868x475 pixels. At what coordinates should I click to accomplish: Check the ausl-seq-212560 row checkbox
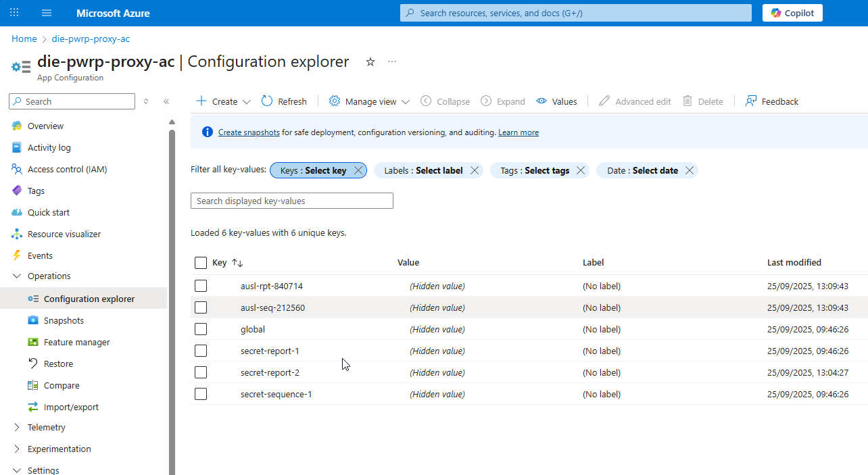click(x=201, y=307)
